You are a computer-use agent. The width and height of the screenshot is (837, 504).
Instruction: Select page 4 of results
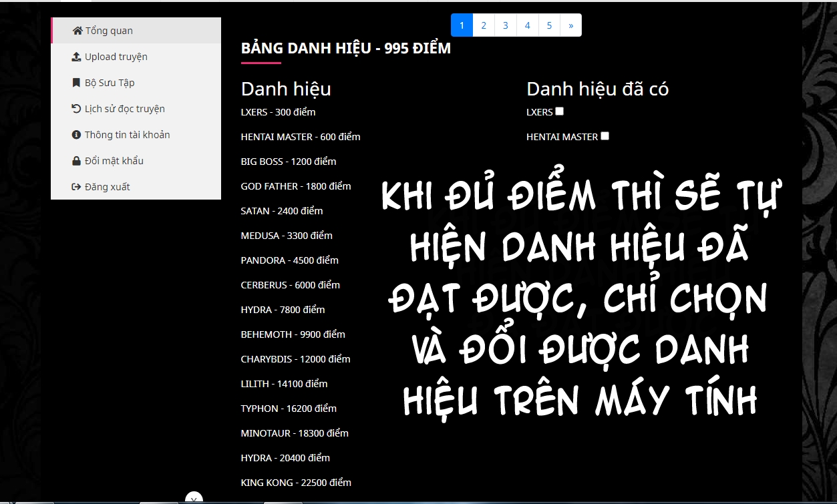click(527, 25)
